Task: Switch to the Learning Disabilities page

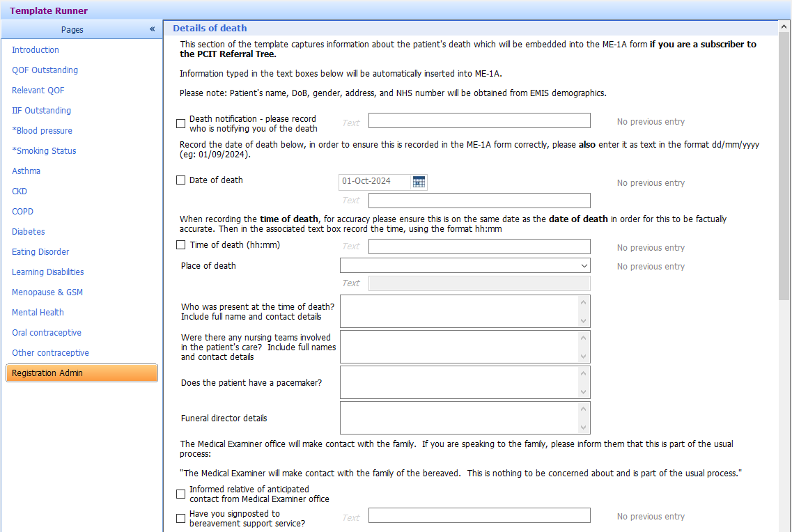Action: point(48,272)
